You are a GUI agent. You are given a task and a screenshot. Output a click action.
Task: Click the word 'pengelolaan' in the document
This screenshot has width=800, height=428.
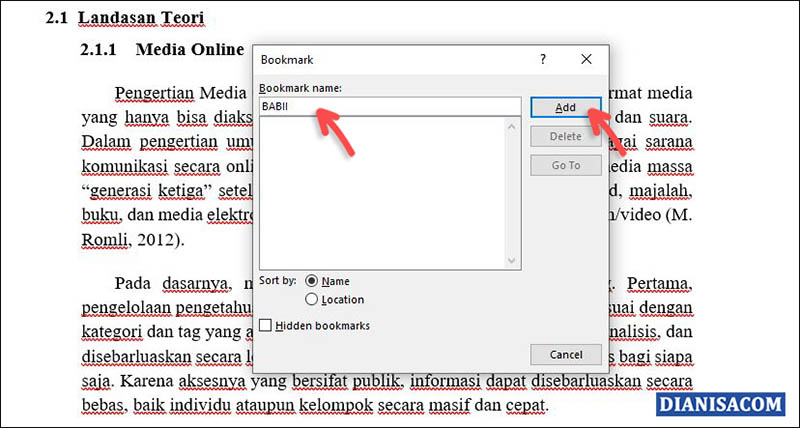click(x=128, y=308)
